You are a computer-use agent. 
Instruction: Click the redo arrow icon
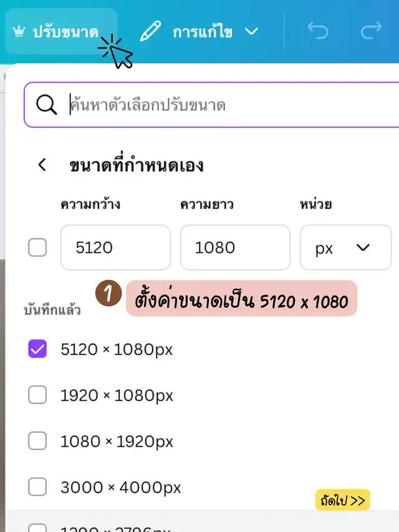pos(371,31)
